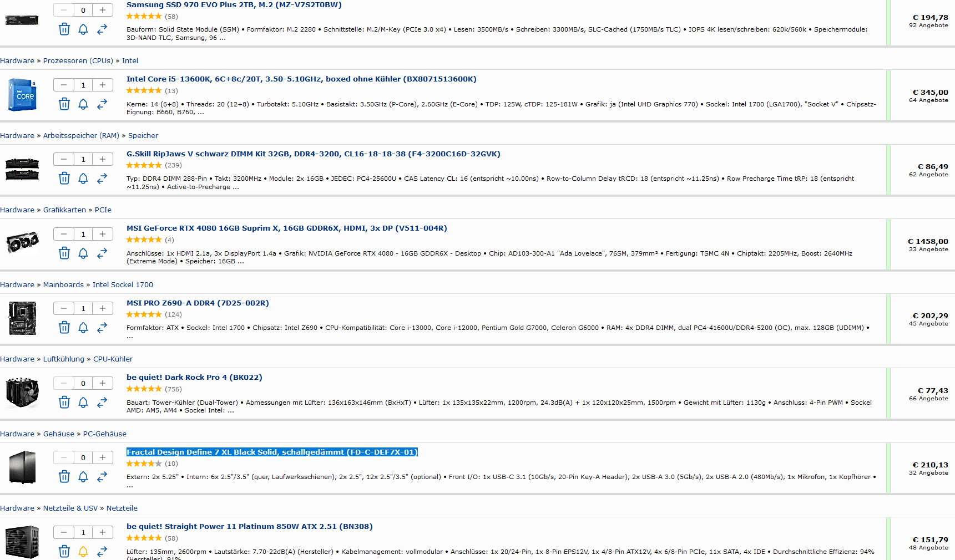The width and height of the screenshot is (955, 560).
Task: Reduce MSI GeForce RTX 4080 quantity by one
Action: [64, 234]
